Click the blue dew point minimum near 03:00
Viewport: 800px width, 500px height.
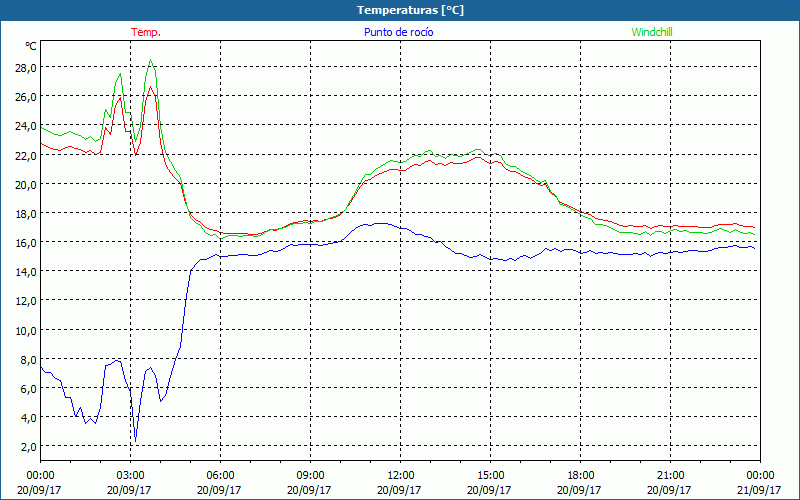(x=135, y=441)
